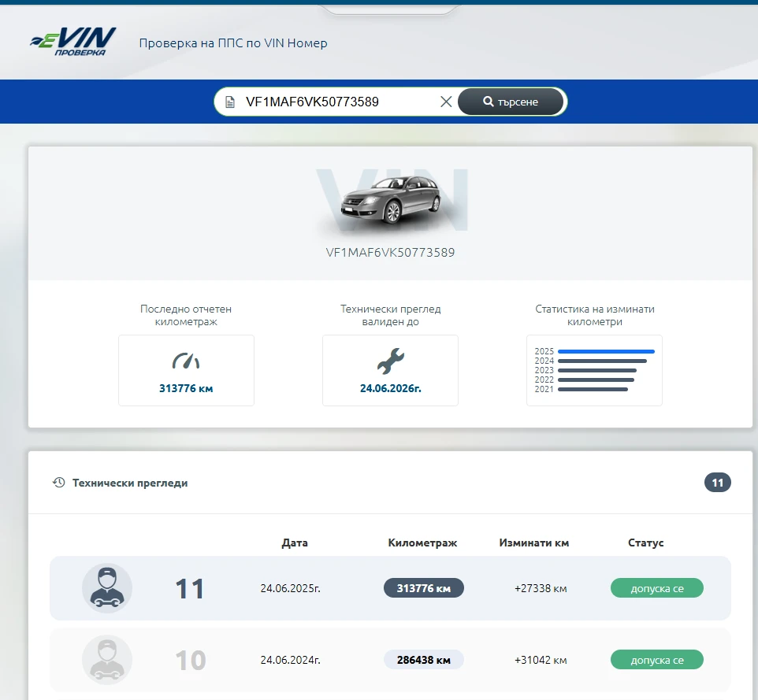
Task: Click the VIN number input field
Action: (x=335, y=102)
